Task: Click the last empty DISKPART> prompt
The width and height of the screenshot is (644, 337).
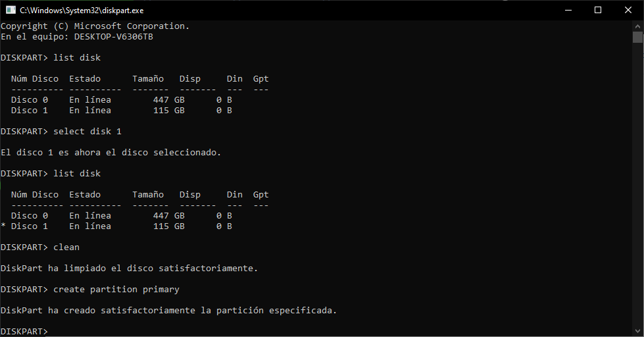Action: (x=24, y=331)
